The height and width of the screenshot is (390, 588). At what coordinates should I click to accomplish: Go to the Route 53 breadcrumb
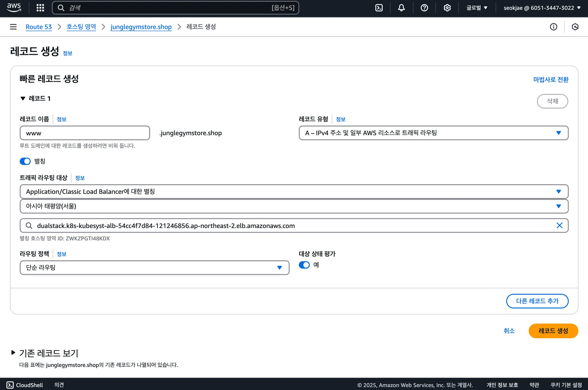pos(39,27)
